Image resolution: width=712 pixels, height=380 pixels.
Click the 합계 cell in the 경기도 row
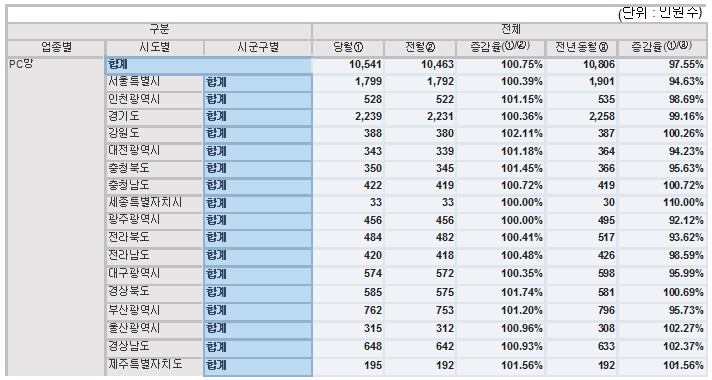(x=258, y=117)
